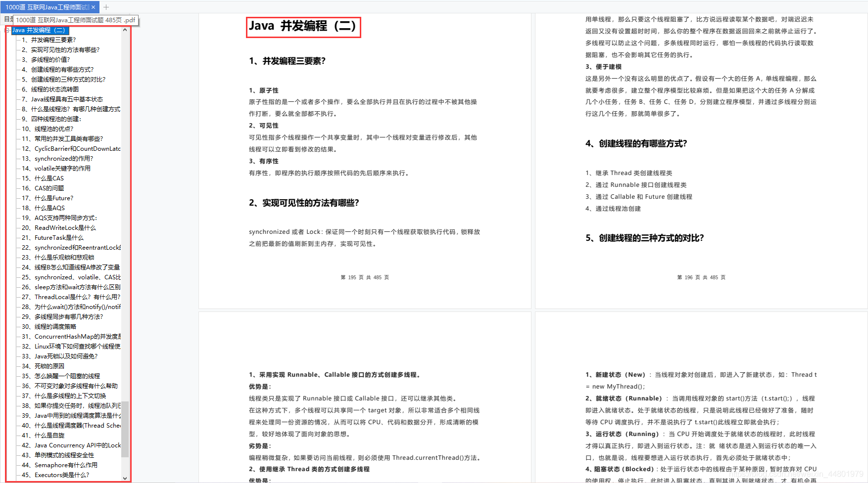868x483 pixels.
Task: Open outline item 29、多线程同步有哪几种方法?
Action: pos(62,317)
